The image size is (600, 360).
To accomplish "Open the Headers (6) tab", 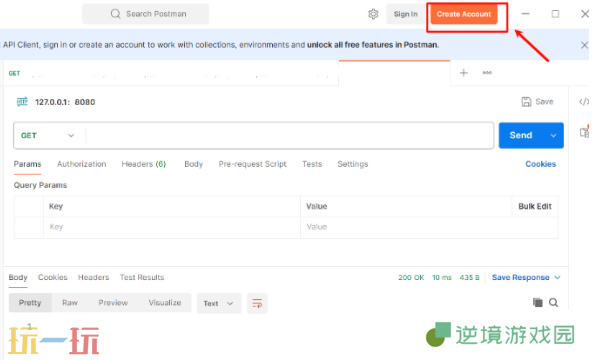I will tap(143, 164).
